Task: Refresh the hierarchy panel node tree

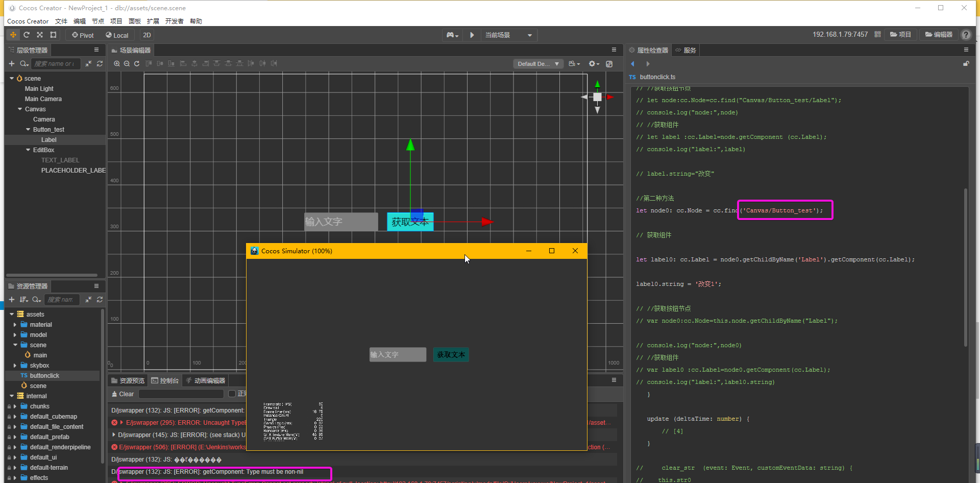Action: [x=100, y=64]
